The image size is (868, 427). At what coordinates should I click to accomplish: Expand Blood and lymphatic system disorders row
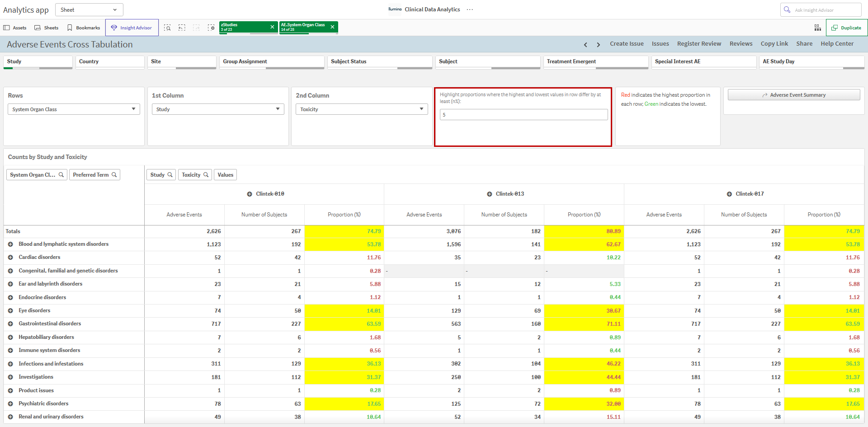pos(10,244)
